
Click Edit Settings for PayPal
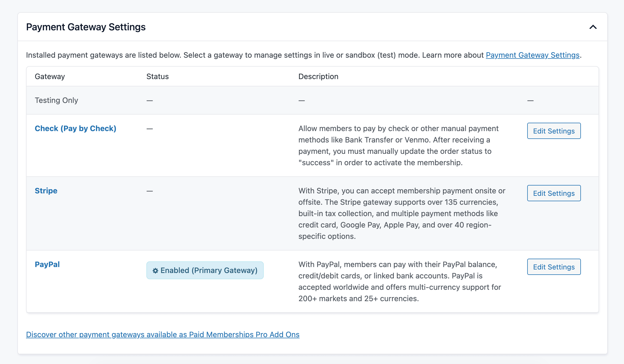pos(554,267)
